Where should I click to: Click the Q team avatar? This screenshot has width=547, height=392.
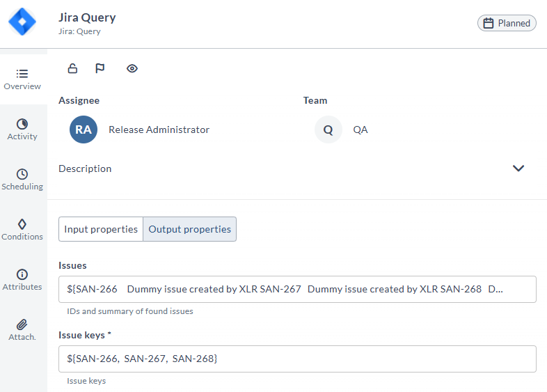click(x=328, y=130)
